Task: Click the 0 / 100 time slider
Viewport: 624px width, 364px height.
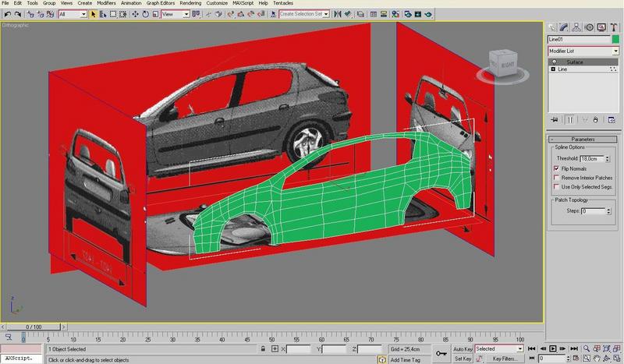Action: 34,327
